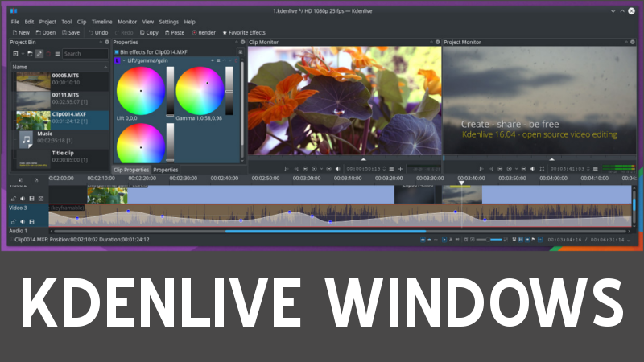Click the Render button in toolbar
The height and width of the screenshot is (362, 644).
(x=204, y=33)
